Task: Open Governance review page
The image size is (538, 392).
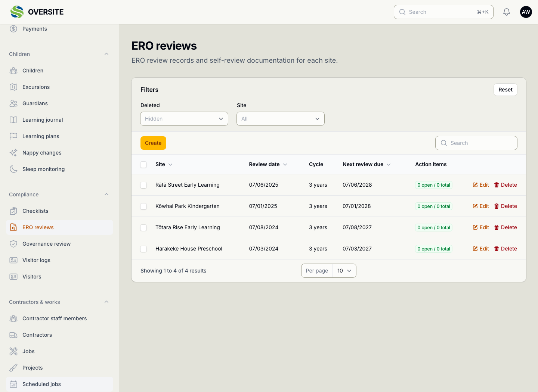Action: (59, 244)
